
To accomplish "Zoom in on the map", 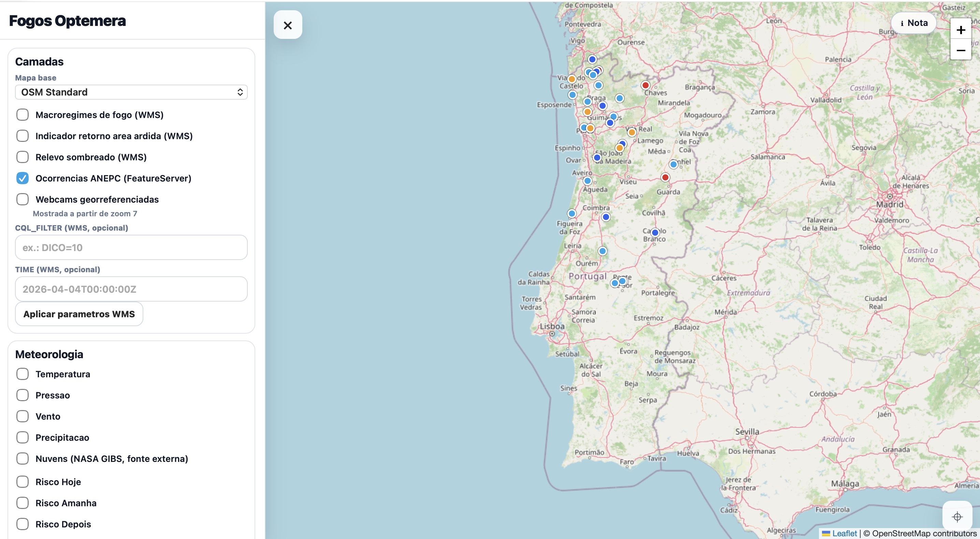I will 961,30.
